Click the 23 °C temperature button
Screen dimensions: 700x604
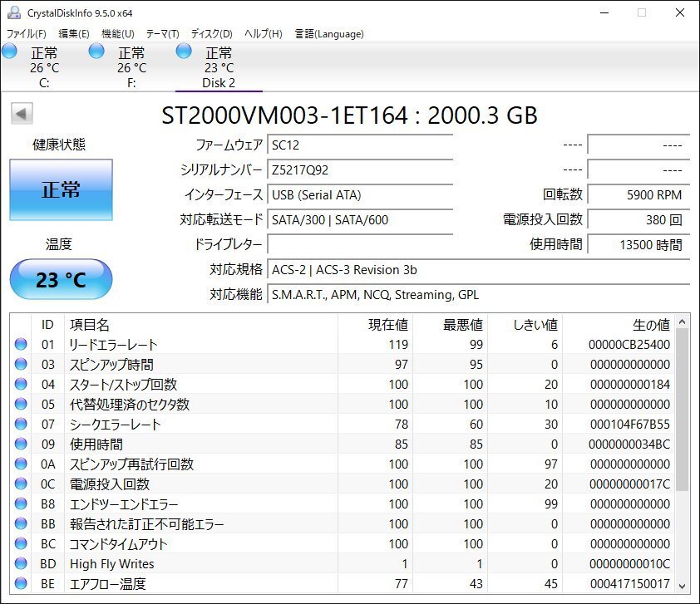(x=61, y=279)
